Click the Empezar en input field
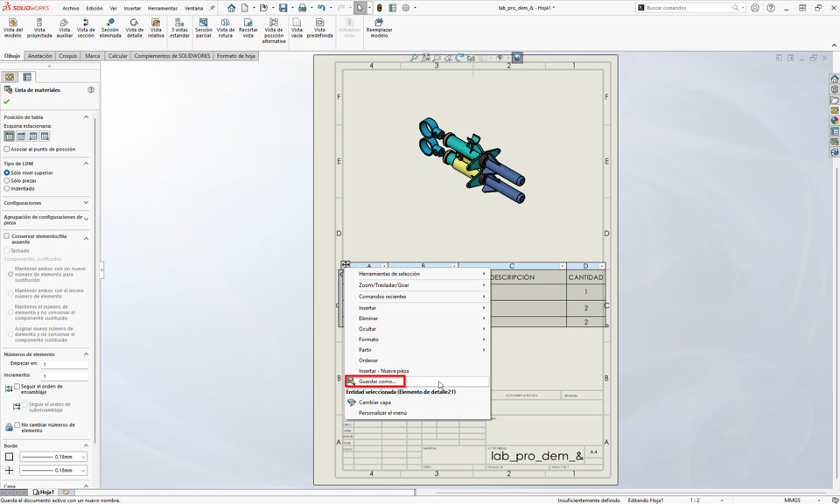This screenshot has width=840, height=504. coord(64,364)
